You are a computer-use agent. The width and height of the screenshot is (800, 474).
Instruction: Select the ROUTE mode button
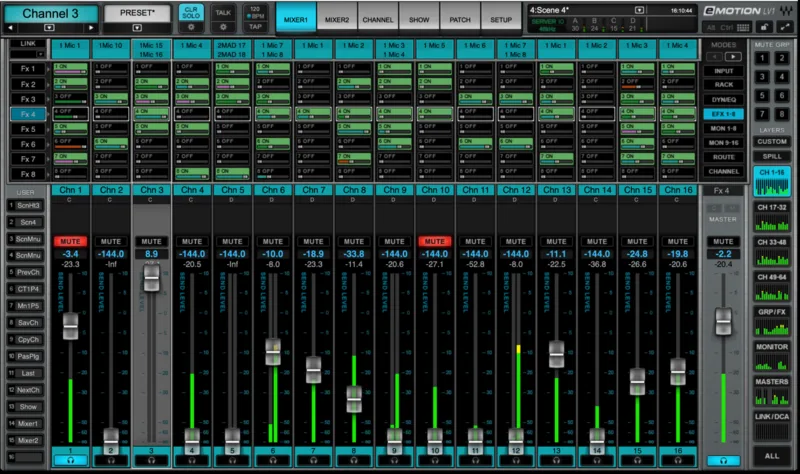[x=723, y=157]
